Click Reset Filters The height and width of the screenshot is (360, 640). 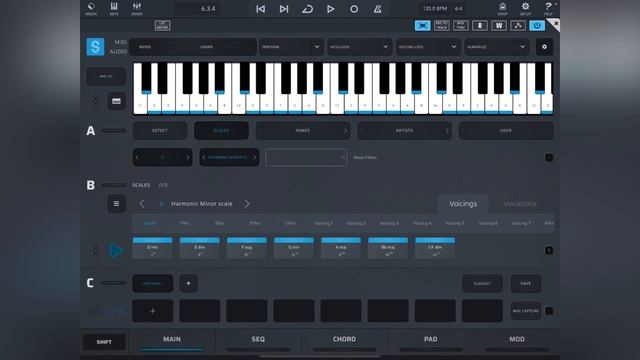[x=365, y=158]
